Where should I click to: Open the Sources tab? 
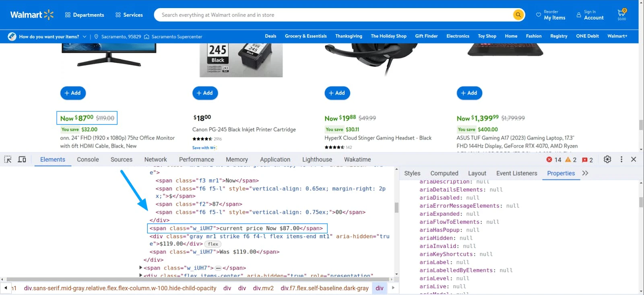click(x=122, y=160)
